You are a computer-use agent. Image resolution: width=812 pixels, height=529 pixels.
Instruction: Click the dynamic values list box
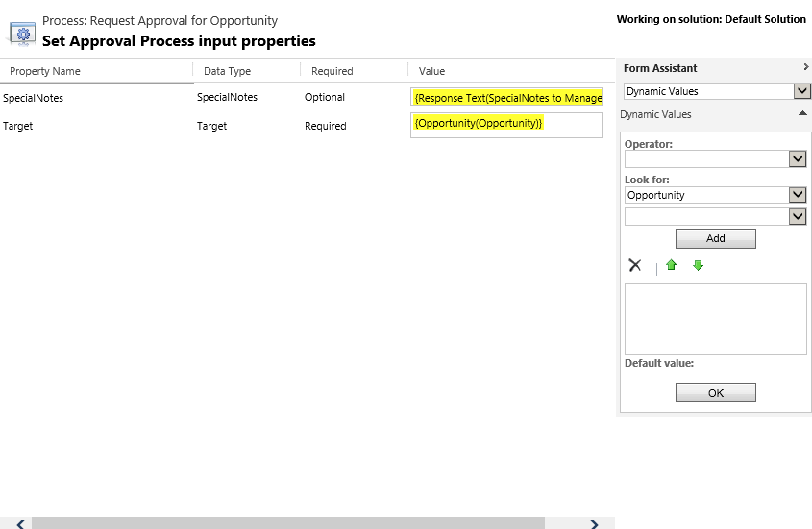[716, 319]
